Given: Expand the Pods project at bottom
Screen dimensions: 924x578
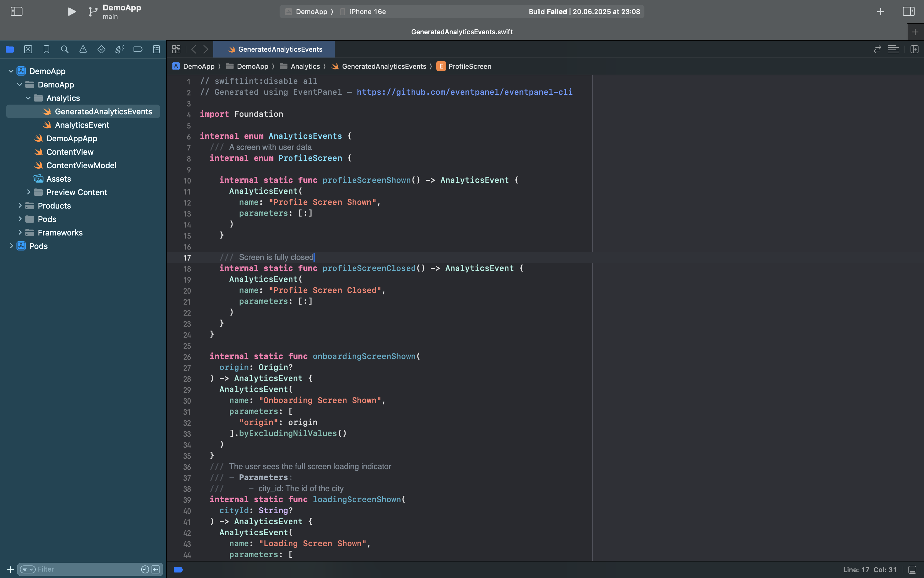Looking at the screenshot, I should click(x=11, y=246).
